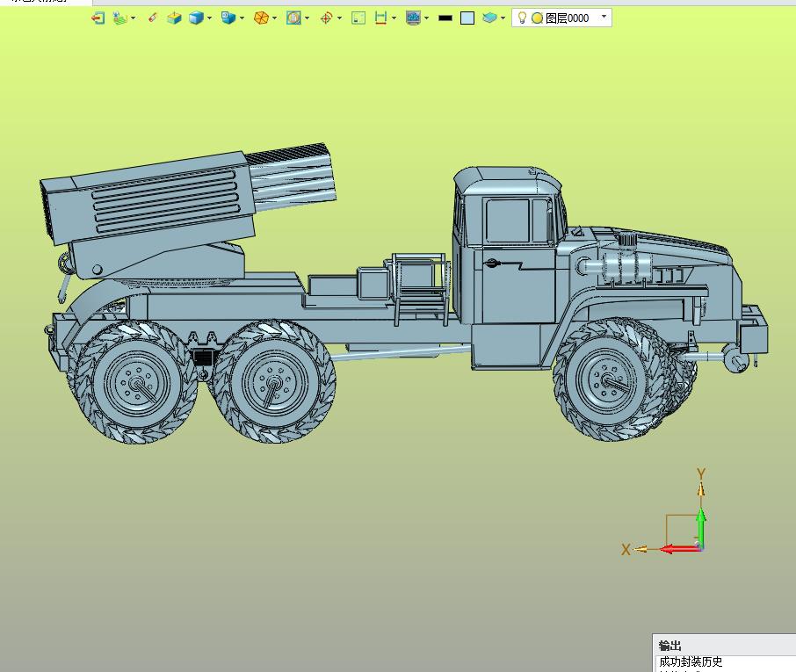Expand the crosshair target dropdown arrow

(340, 18)
